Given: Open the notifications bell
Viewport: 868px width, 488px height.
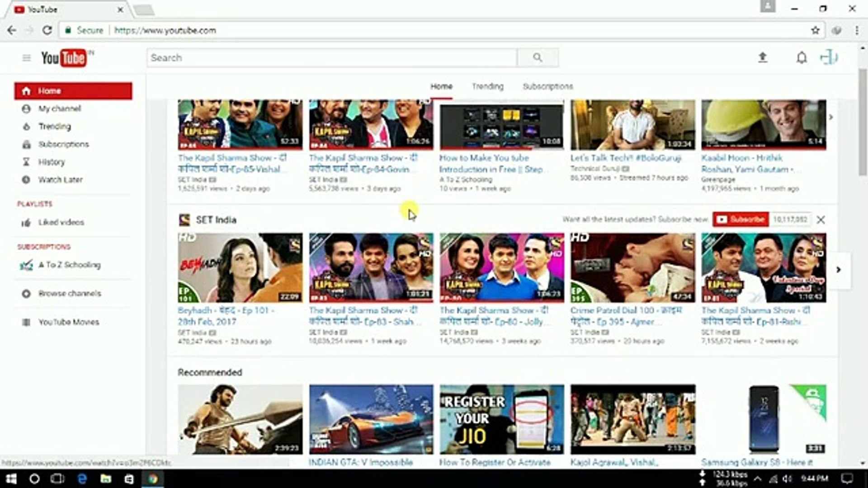Looking at the screenshot, I should coord(801,57).
